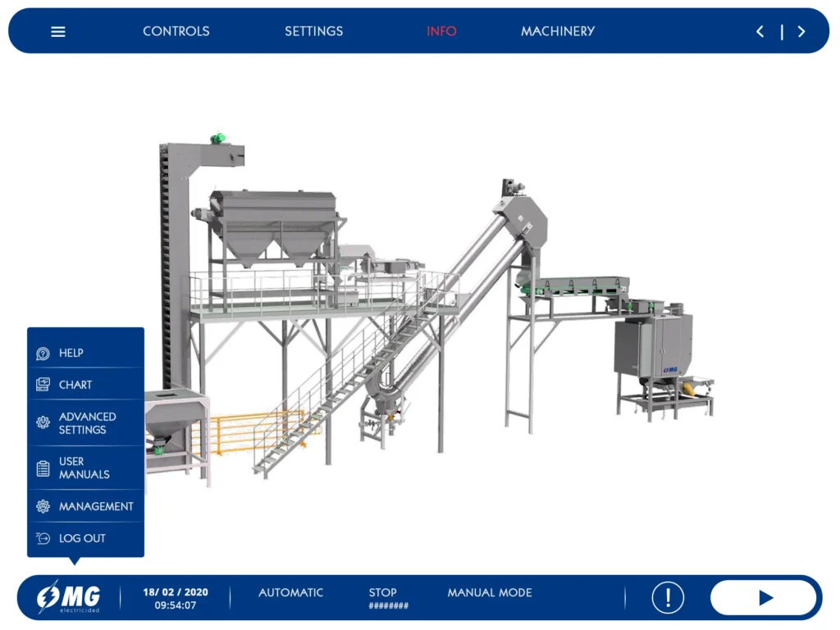Image resolution: width=840 pixels, height=630 pixels.
Task: Switch to the SETTINGS tab
Action: (x=313, y=31)
